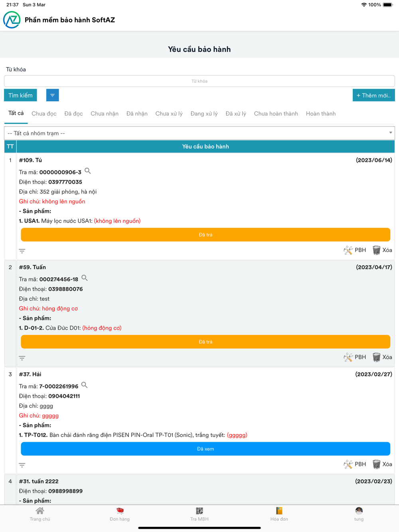399x532 pixels.
Task: Open PBH tools for request #109 Tú
Action: (355, 250)
